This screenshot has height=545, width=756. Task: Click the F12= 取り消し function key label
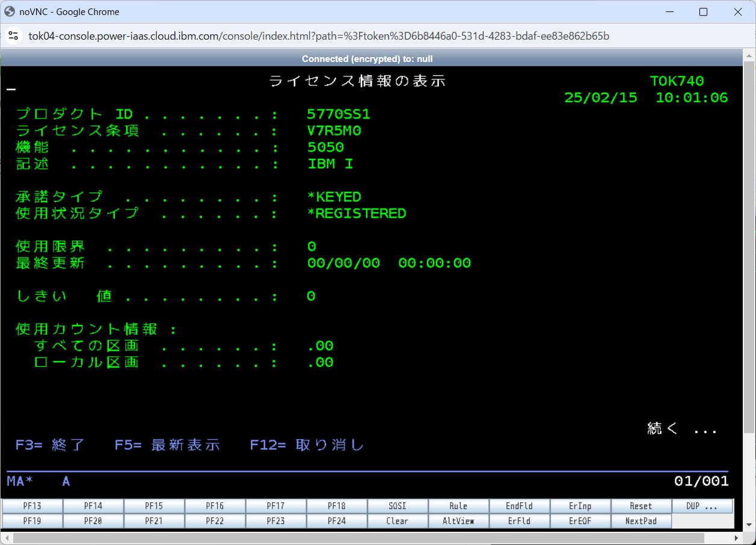pyautogui.click(x=307, y=445)
